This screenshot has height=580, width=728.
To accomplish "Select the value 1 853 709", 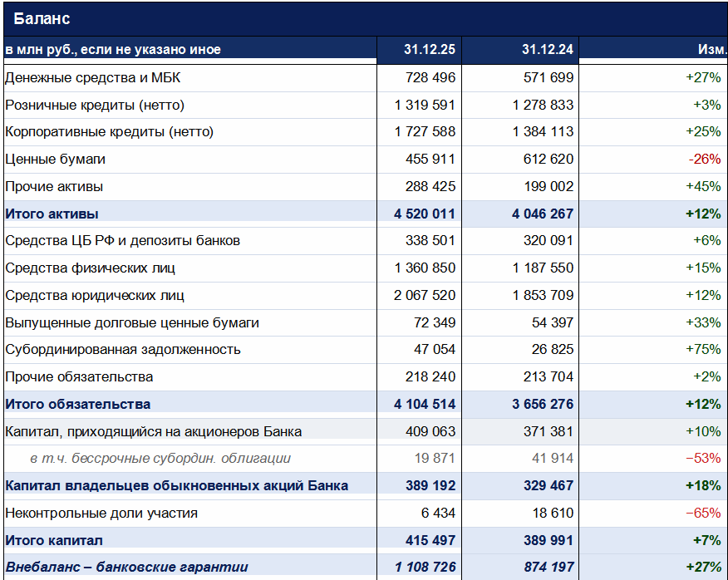I will [544, 295].
